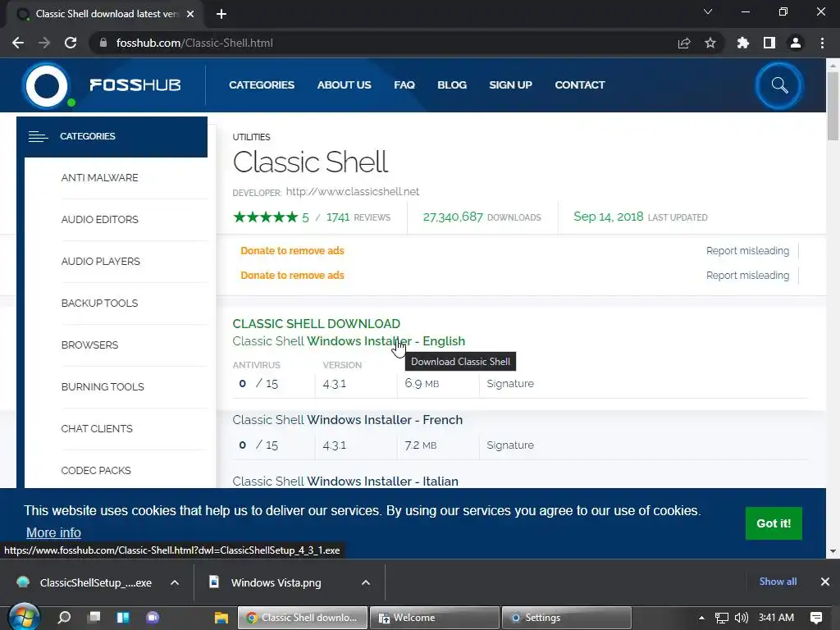Viewport: 840px width, 630px height.
Task: Click the padlock site info icon
Action: (x=103, y=43)
